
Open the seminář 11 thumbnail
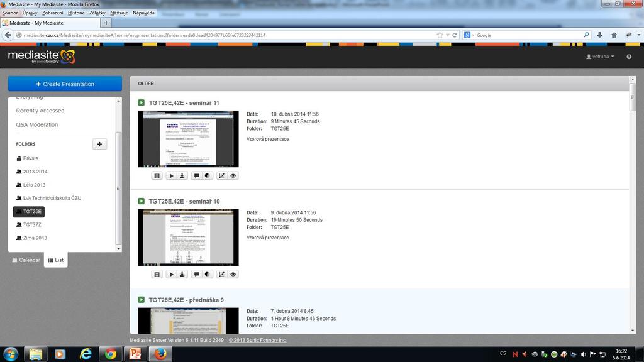point(188,139)
